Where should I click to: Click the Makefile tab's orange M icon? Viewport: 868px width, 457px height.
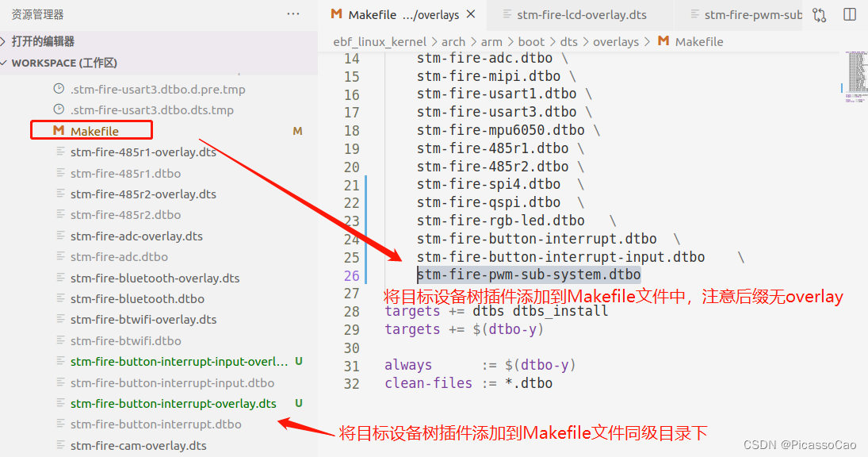(336, 14)
